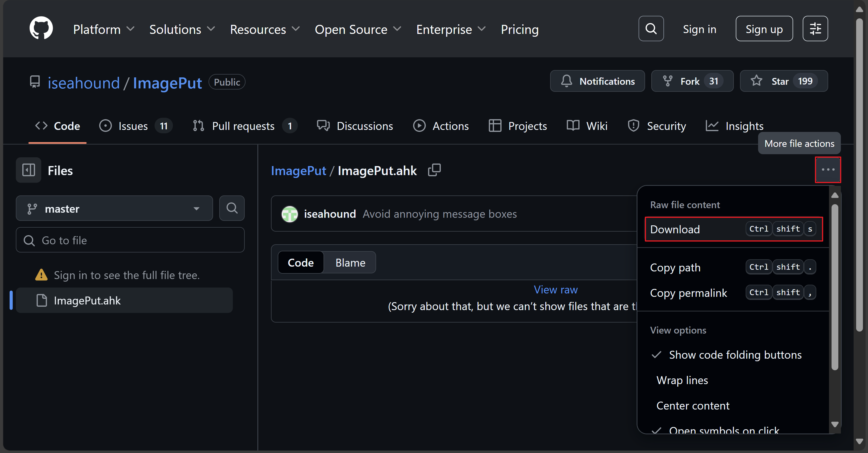Click the repository book icon
The height and width of the screenshot is (453, 868).
pos(35,82)
